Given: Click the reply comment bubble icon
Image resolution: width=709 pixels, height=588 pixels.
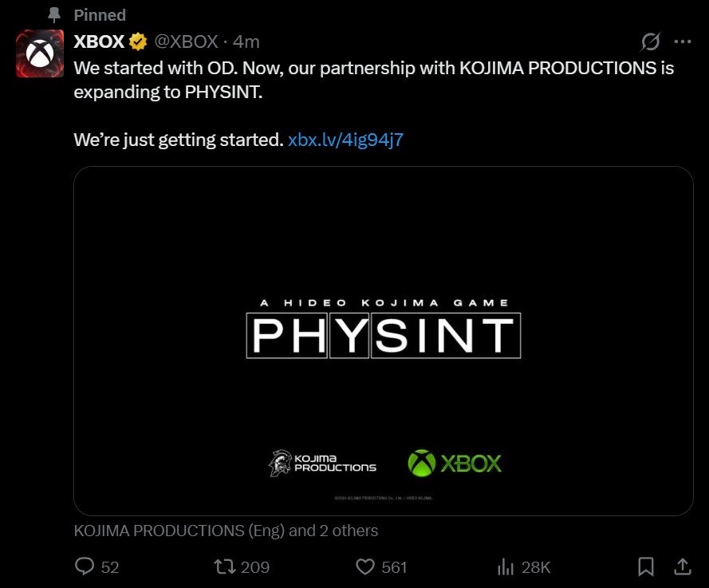Looking at the screenshot, I should (x=85, y=566).
